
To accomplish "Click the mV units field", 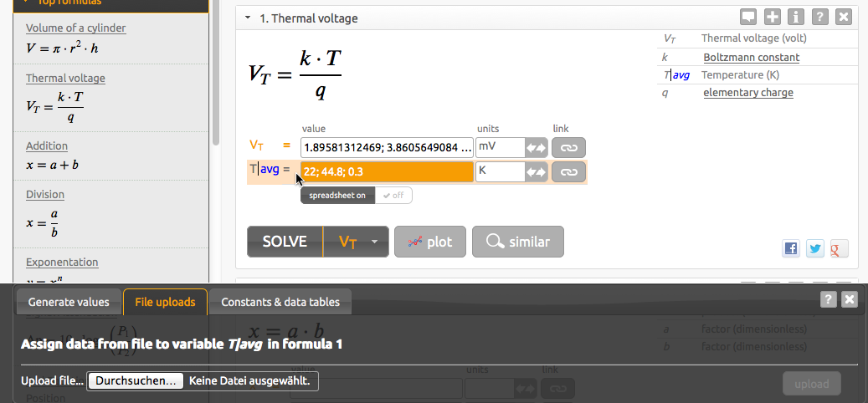I will coord(500,148).
